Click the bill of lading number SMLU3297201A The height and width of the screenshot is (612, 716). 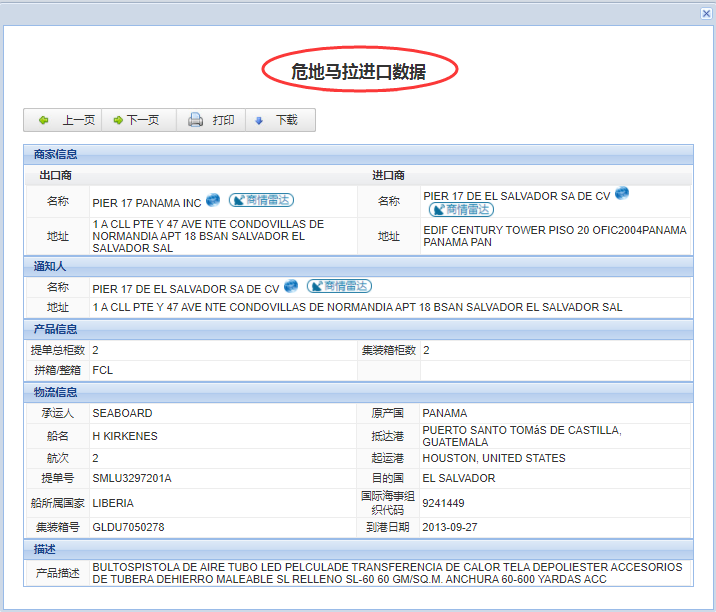[x=132, y=478]
